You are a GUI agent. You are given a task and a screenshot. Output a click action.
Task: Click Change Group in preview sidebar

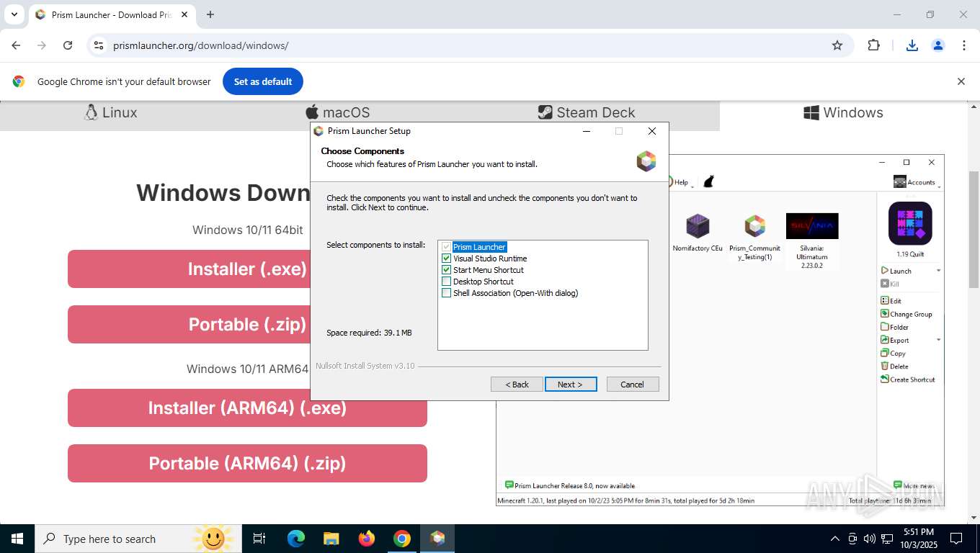[906, 314]
